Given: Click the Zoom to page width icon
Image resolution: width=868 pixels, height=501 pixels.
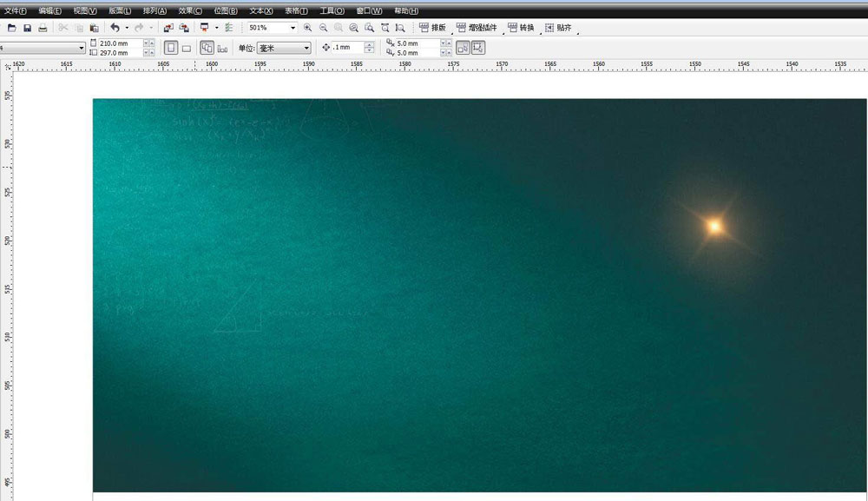Looking at the screenshot, I should coord(385,28).
